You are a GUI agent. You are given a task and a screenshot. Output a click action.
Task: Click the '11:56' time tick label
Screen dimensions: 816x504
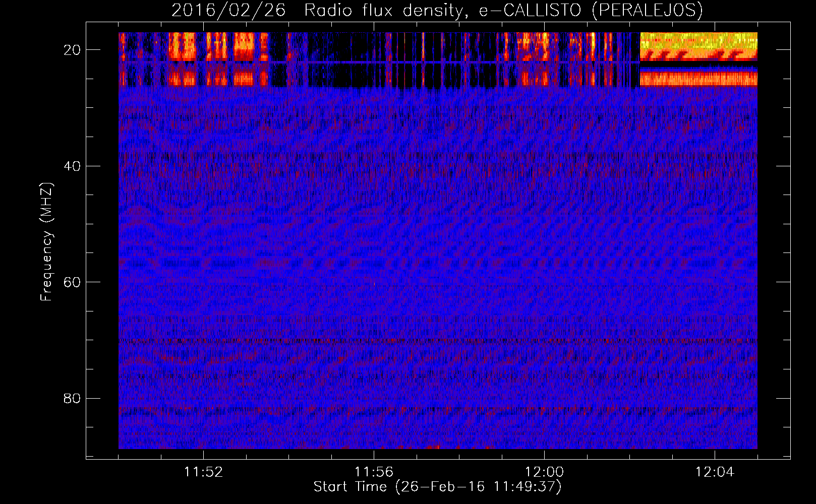pos(374,472)
